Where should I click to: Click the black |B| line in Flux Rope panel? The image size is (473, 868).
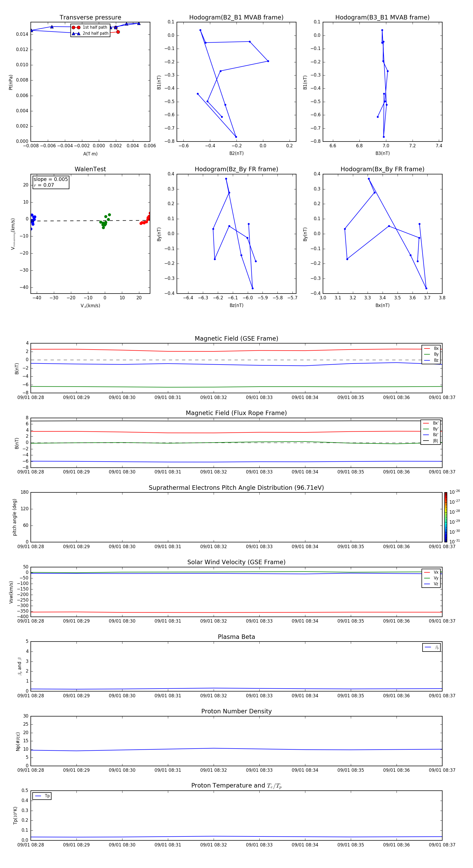click(x=236, y=421)
